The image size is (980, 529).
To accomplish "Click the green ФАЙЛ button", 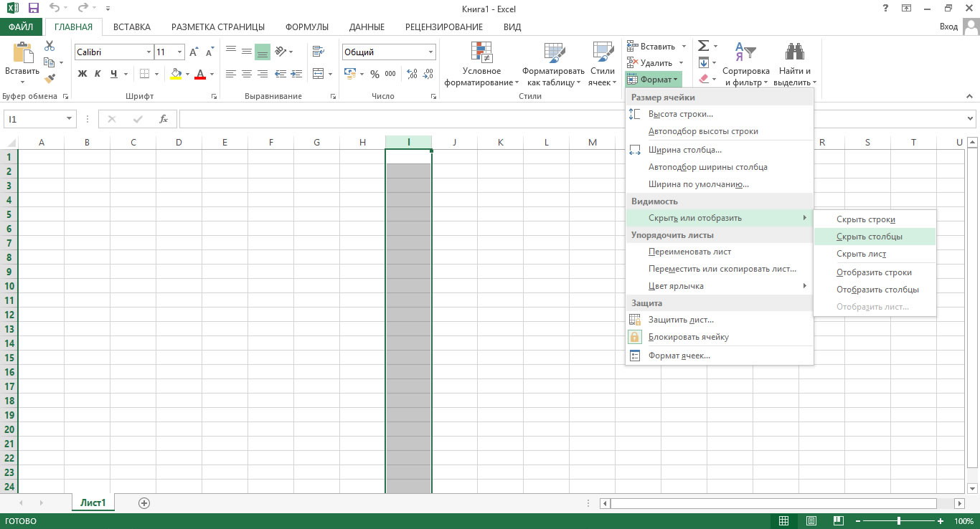I will pyautogui.click(x=22, y=27).
